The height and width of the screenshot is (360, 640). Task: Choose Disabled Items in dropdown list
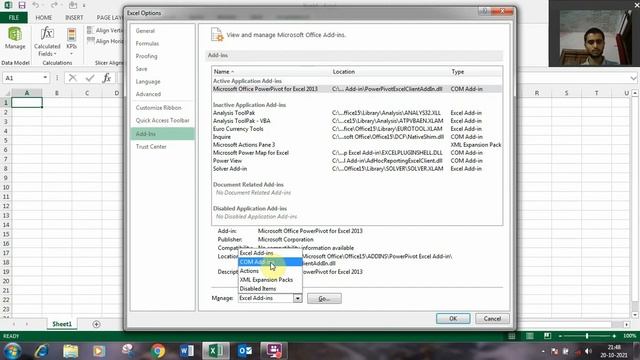click(x=270, y=289)
